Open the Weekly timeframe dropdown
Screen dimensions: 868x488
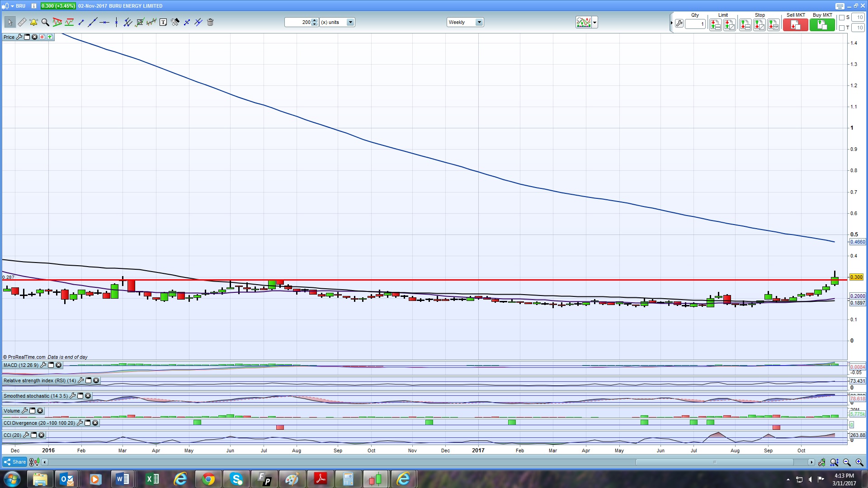click(479, 22)
